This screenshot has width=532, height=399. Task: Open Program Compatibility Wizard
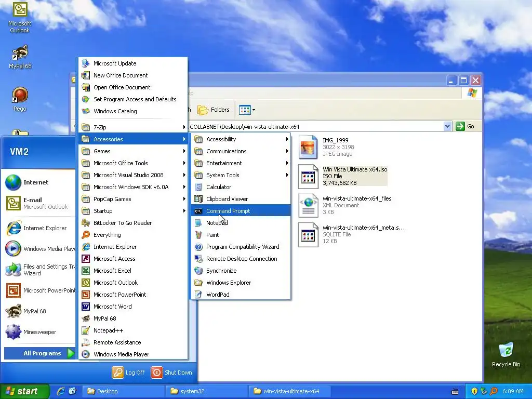(x=241, y=247)
